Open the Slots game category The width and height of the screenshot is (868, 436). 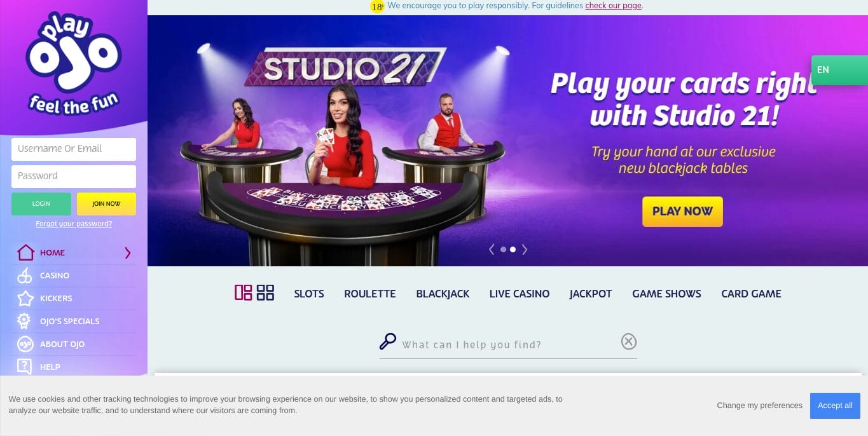[x=309, y=294]
